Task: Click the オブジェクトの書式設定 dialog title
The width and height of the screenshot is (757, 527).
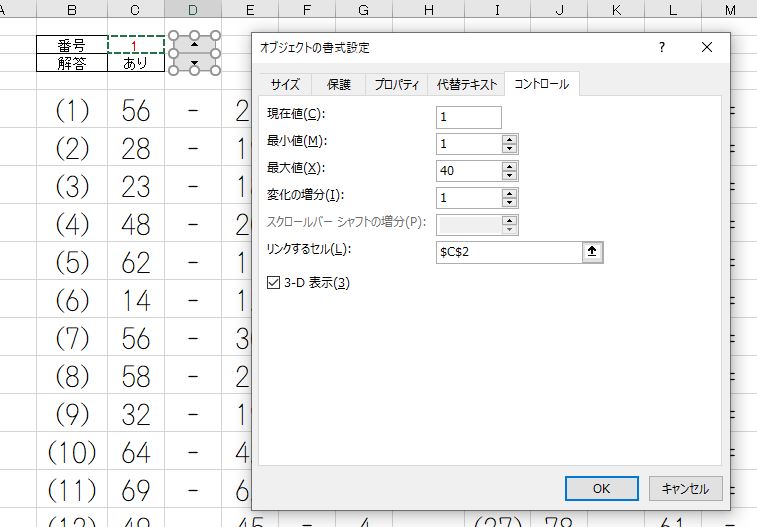Action: [315, 47]
